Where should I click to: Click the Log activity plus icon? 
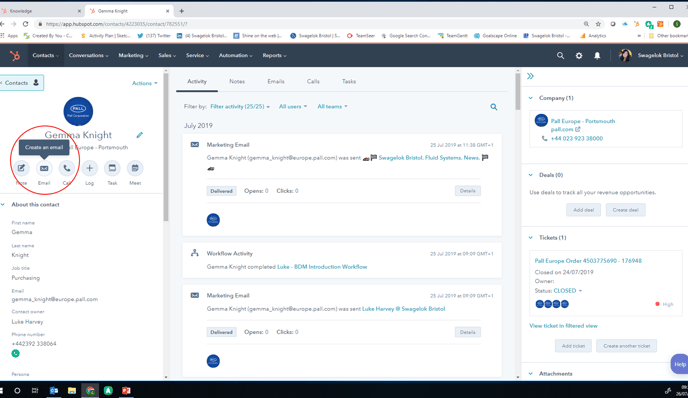coord(90,168)
